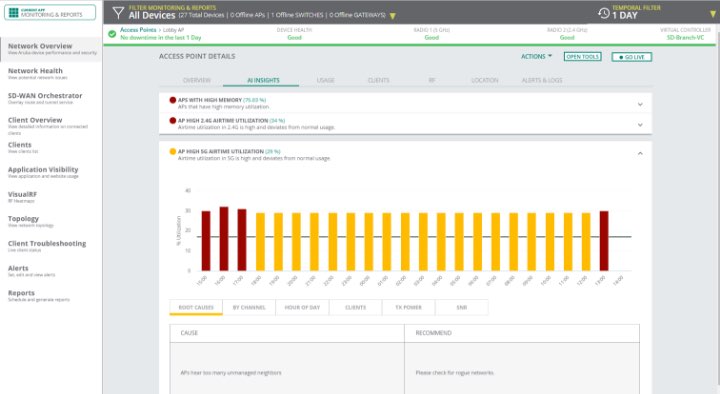Open the filter dropdown arrow next to All Devices
The image size is (720, 394).
pyautogui.click(x=393, y=16)
